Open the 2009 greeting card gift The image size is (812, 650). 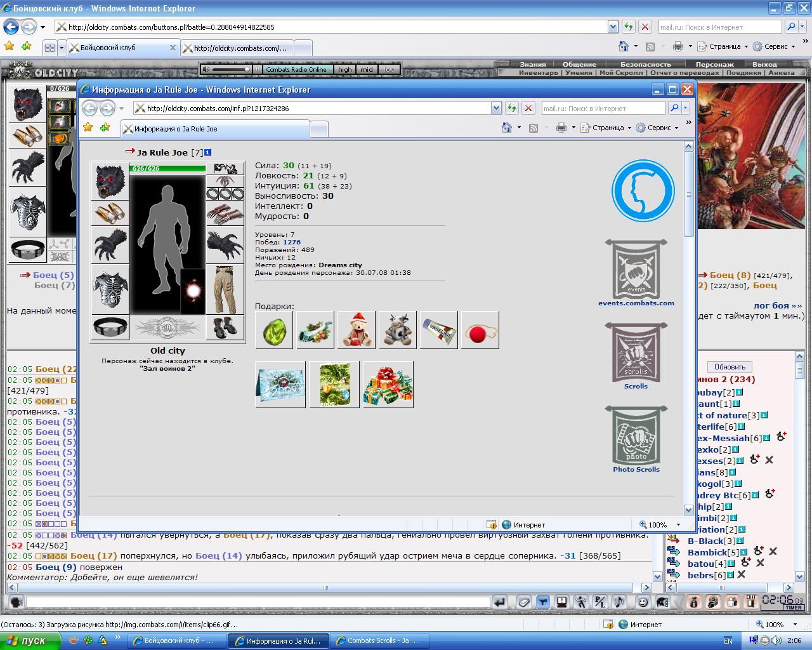pyautogui.click(x=280, y=385)
